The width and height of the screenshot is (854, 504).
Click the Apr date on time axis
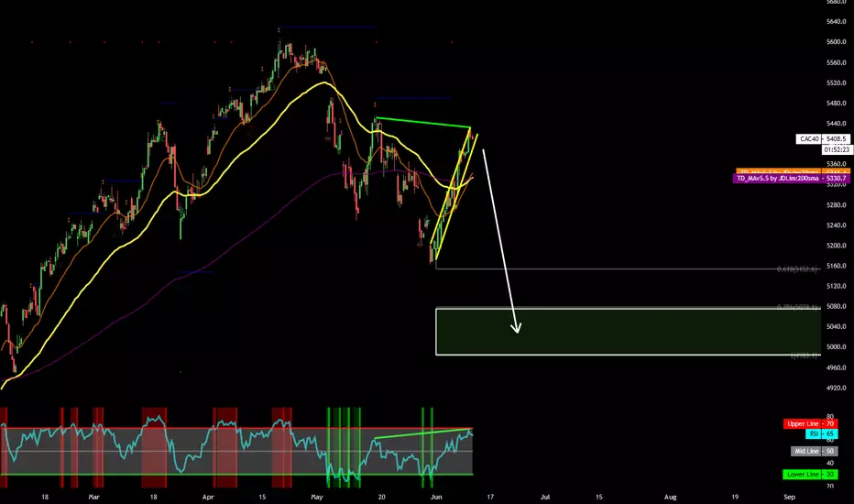coord(207,497)
